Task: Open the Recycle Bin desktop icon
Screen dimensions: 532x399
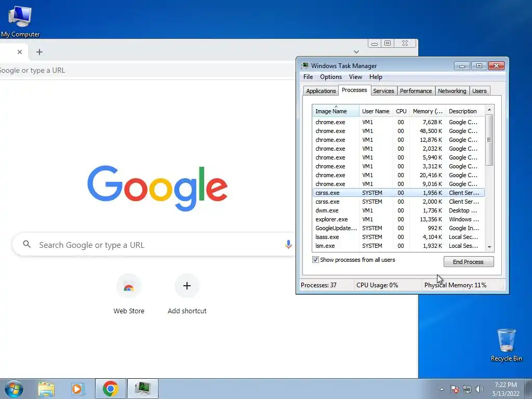Action: coord(506,345)
